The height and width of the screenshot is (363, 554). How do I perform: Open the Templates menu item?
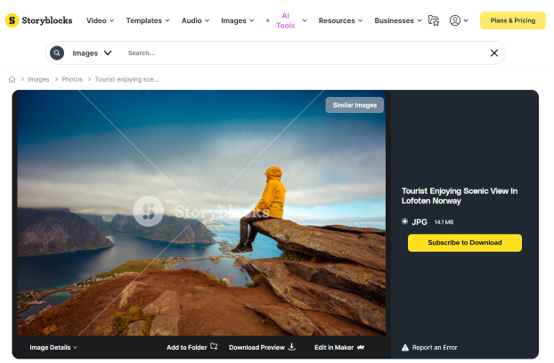click(x=144, y=21)
